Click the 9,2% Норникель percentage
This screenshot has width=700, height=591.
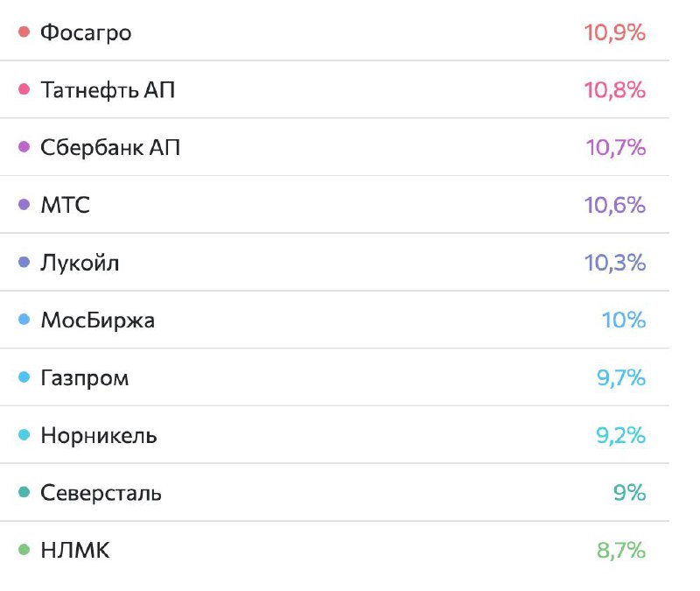(620, 435)
